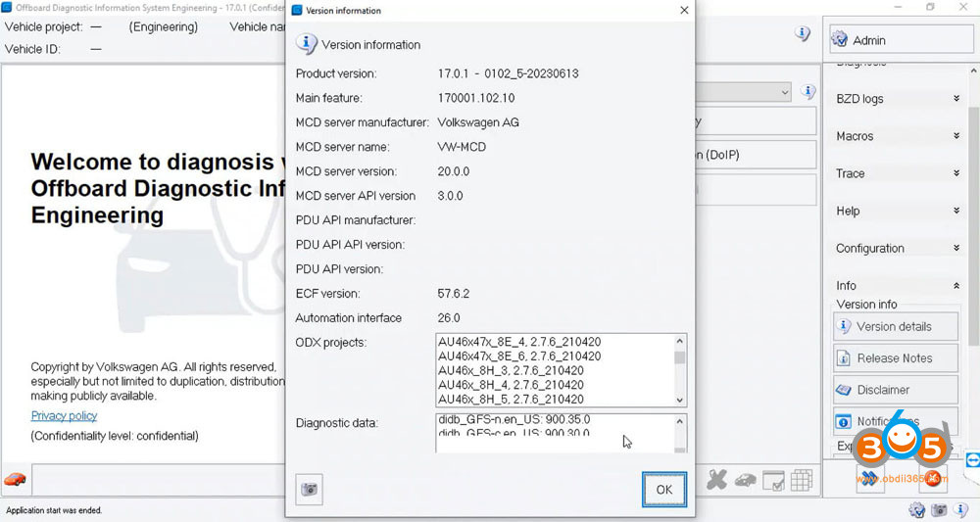Open the Privacy policy link
The image size is (980, 522).
pos(64,416)
